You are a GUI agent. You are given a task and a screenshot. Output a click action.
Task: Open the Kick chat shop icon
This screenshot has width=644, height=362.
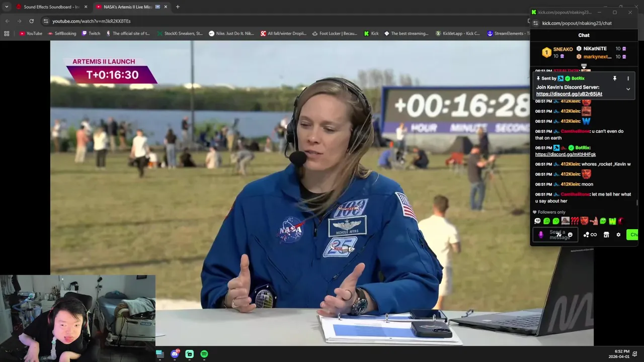click(606, 235)
